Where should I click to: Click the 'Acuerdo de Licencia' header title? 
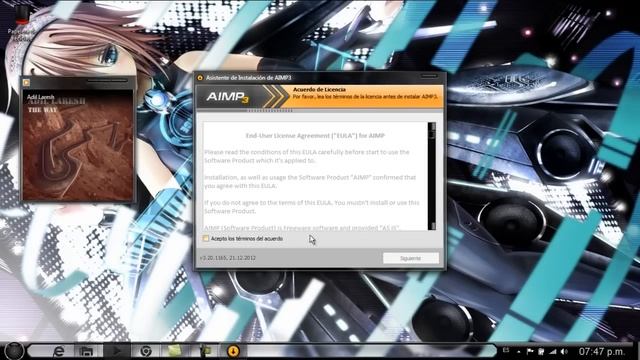(x=319, y=89)
